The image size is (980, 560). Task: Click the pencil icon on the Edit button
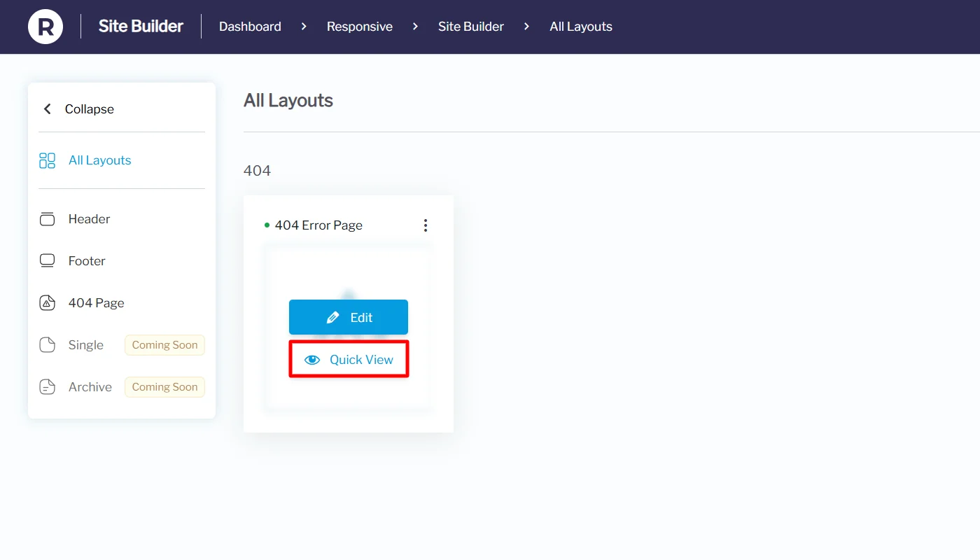333,318
